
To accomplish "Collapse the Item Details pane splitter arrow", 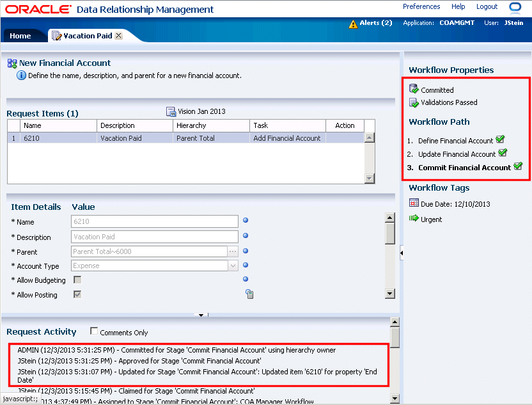I will (x=201, y=315).
